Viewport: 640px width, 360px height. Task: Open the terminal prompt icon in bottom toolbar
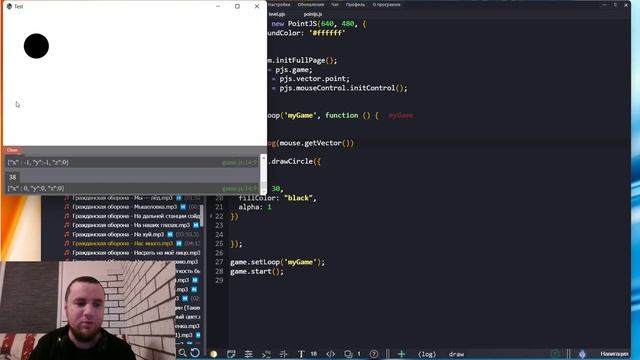(x=266, y=354)
